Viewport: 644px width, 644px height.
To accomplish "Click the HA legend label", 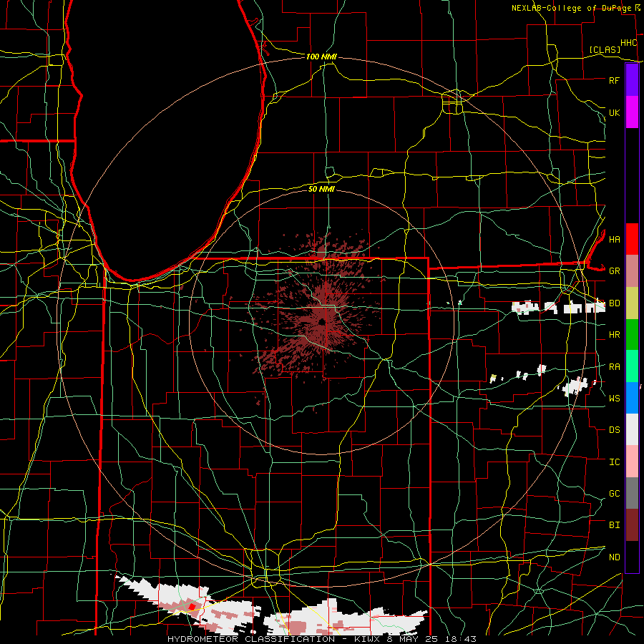I will point(614,239).
